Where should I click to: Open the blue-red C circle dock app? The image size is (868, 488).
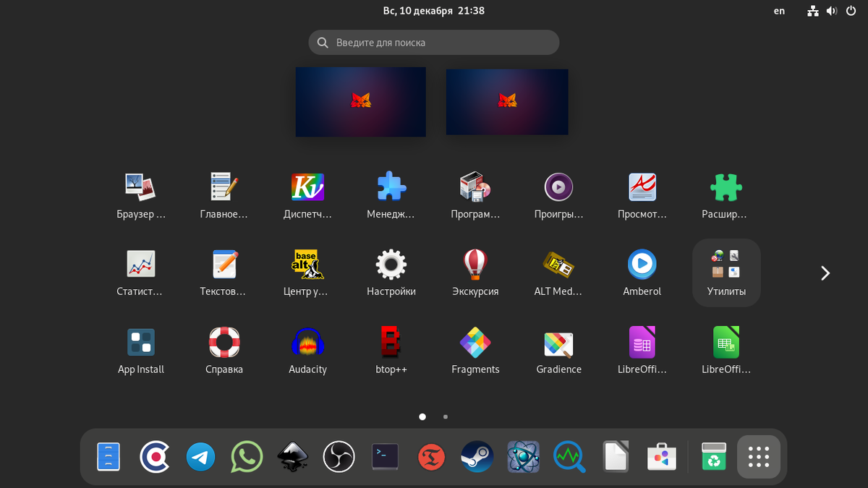155,457
